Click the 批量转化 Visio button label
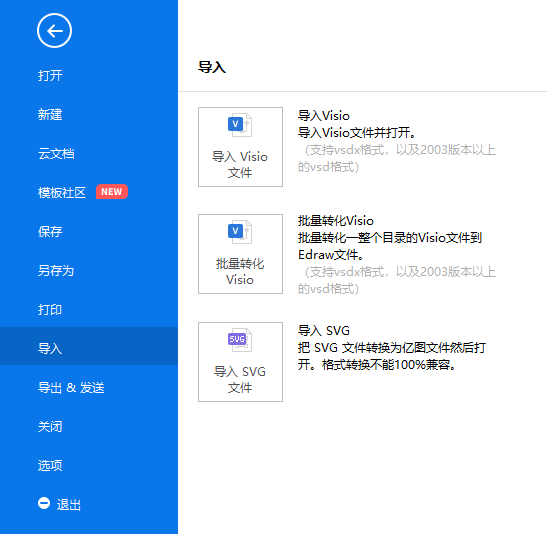 click(x=240, y=272)
